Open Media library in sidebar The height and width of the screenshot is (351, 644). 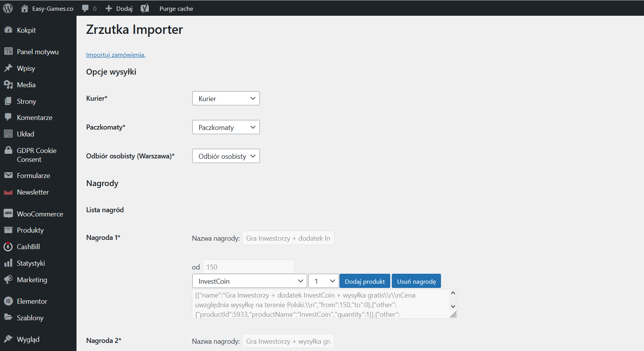26,85
